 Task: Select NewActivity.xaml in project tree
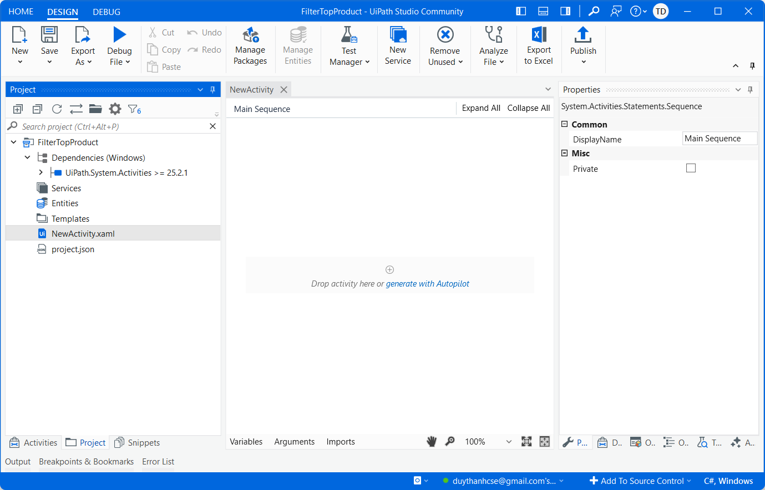[x=113, y=234]
